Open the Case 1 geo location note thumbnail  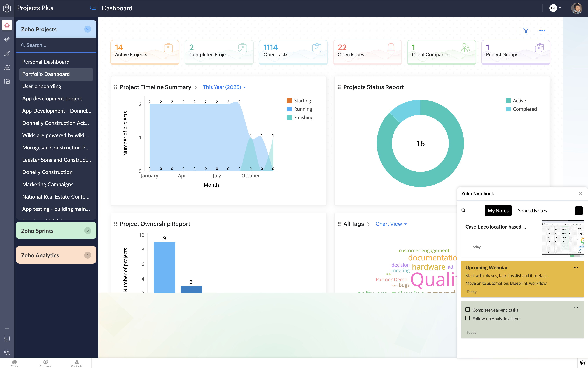(x=563, y=238)
